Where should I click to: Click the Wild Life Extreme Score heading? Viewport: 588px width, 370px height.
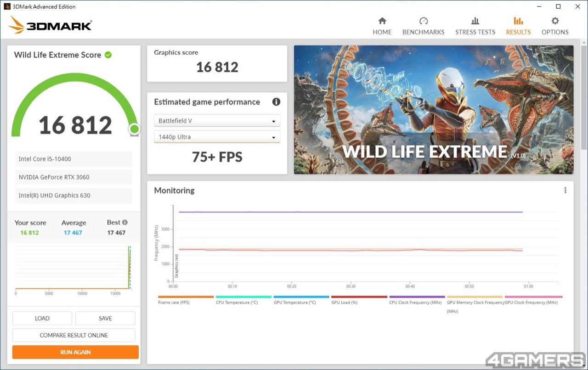pos(57,55)
